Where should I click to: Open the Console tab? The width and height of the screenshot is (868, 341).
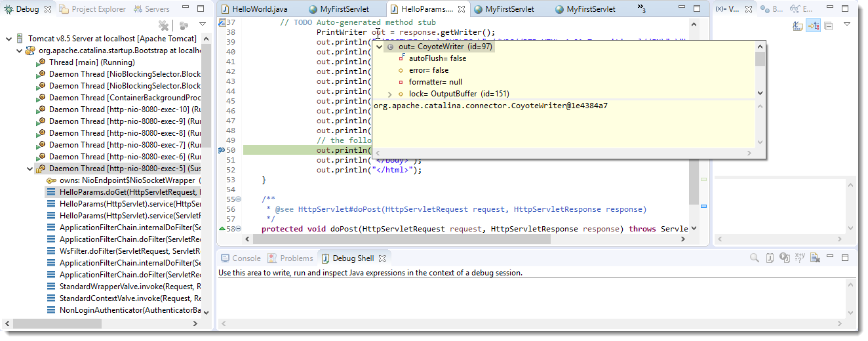[241, 258]
